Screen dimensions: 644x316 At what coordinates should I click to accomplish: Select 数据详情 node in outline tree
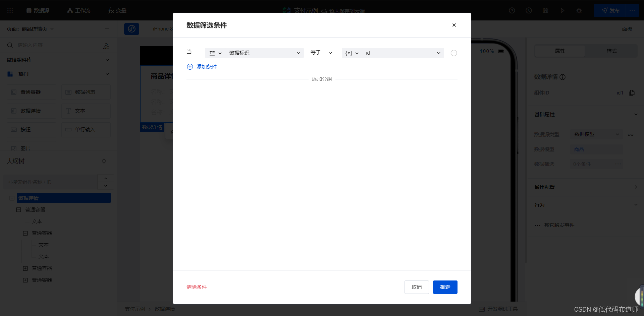point(64,198)
